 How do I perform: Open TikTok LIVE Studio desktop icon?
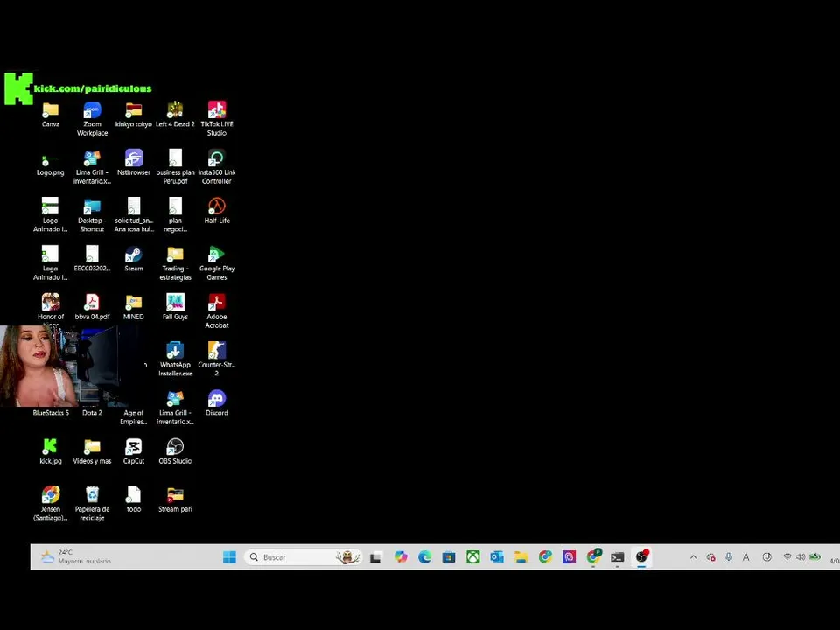pyautogui.click(x=217, y=110)
